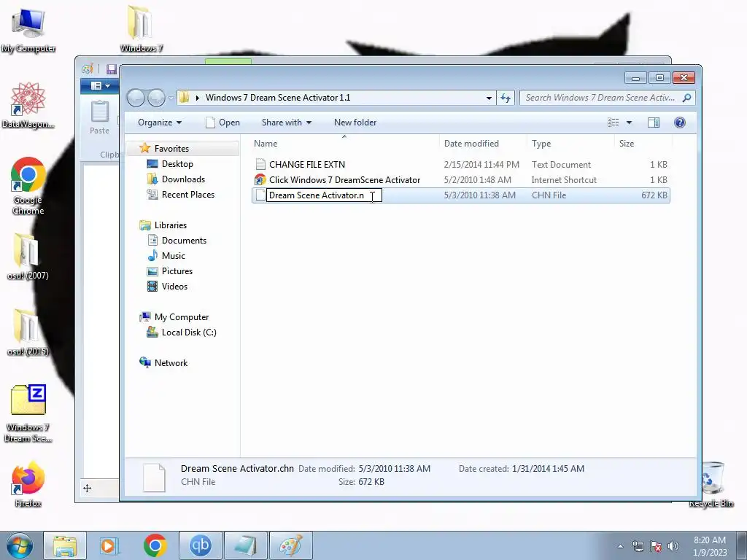Image resolution: width=747 pixels, height=560 pixels.
Task: Open Chrome from the taskbar
Action: click(x=155, y=545)
